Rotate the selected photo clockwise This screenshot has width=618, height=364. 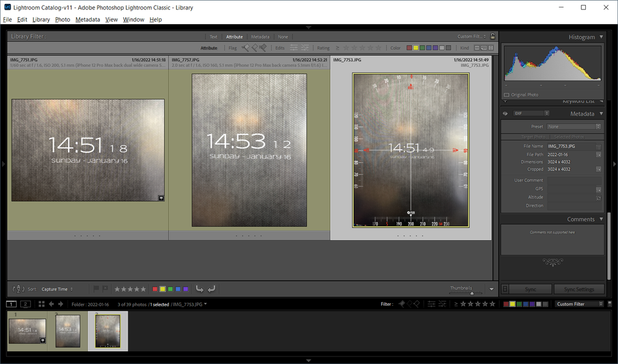[x=212, y=288]
